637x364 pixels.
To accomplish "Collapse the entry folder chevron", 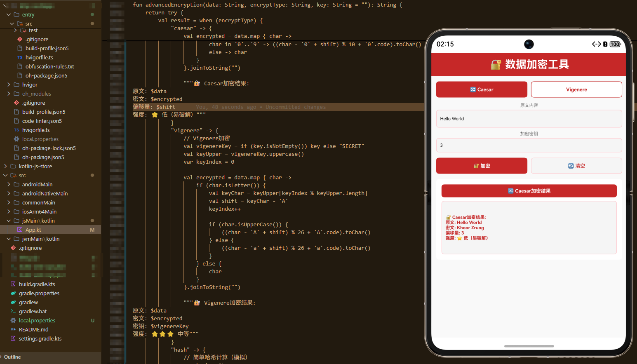I will [x=9, y=14].
